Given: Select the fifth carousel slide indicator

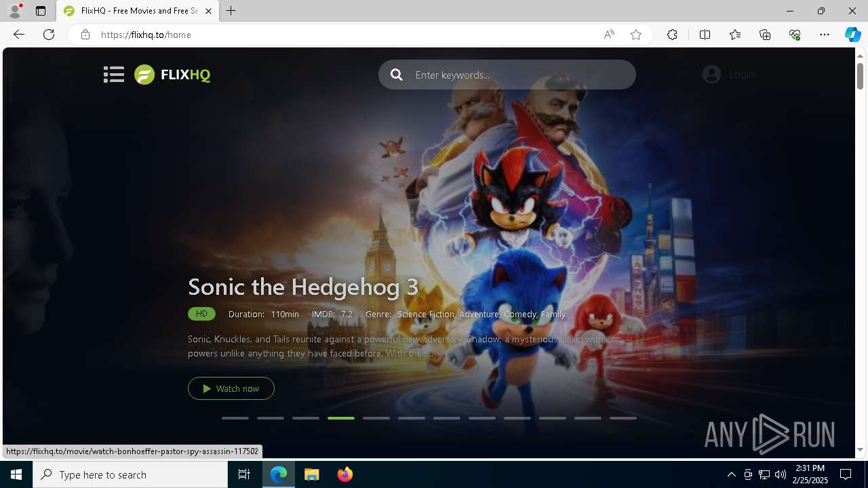Looking at the screenshot, I should [x=376, y=418].
